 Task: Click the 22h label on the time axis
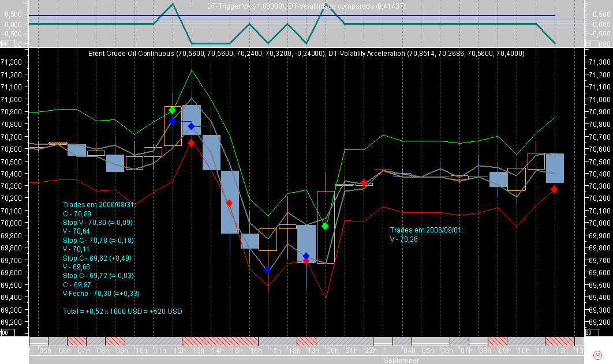pyautogui.click(x=371, y=351)
